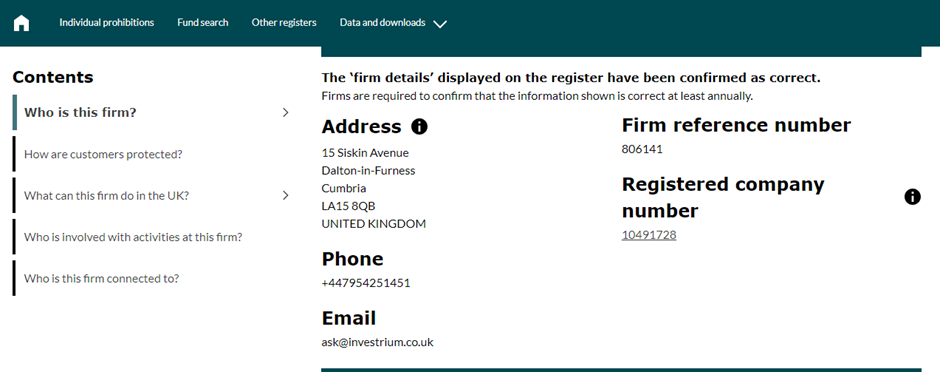940x372 pixels.
Task: Open Other registers in navigation
Action: tap(284, 23)
